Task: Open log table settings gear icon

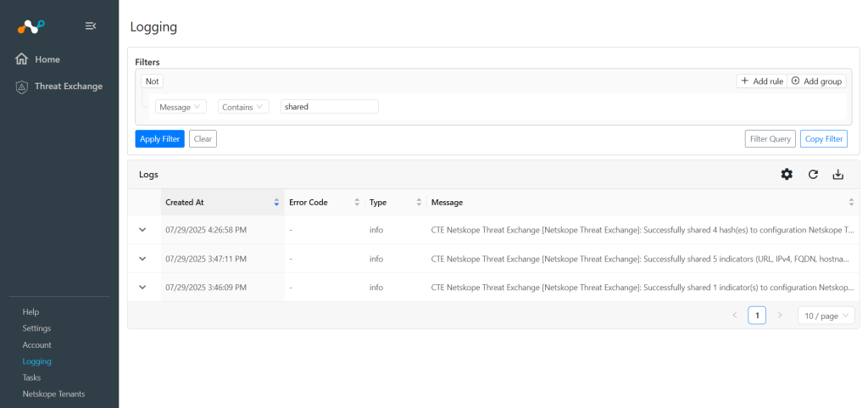Action: pyautogui.click(x=787, y=175)
